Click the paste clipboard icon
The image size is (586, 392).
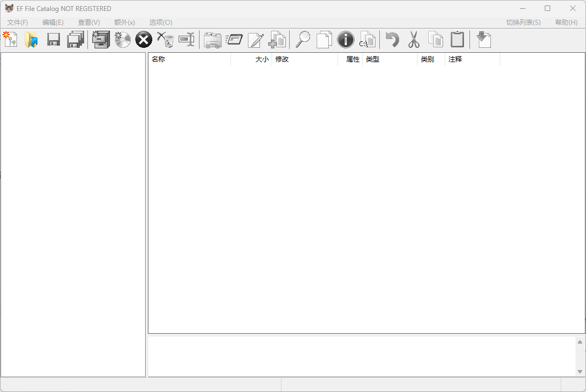(457, 39)
